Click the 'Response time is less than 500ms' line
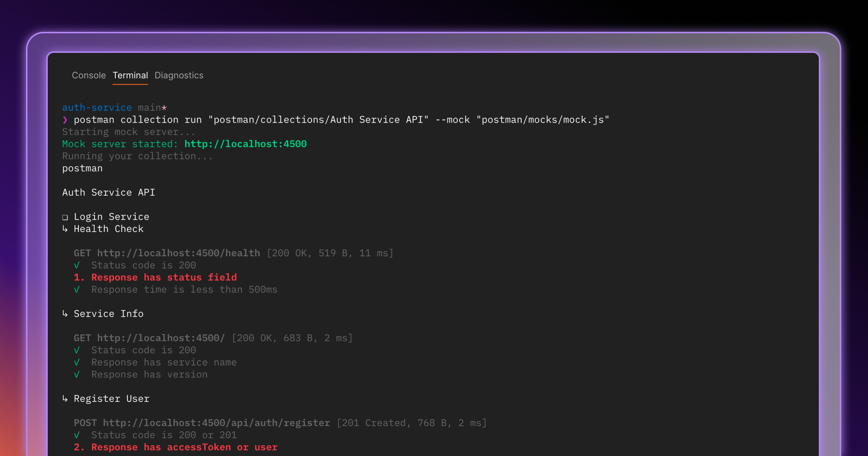Image resolution: width=868 pixels, height=456 pixels. pos(184,290)
